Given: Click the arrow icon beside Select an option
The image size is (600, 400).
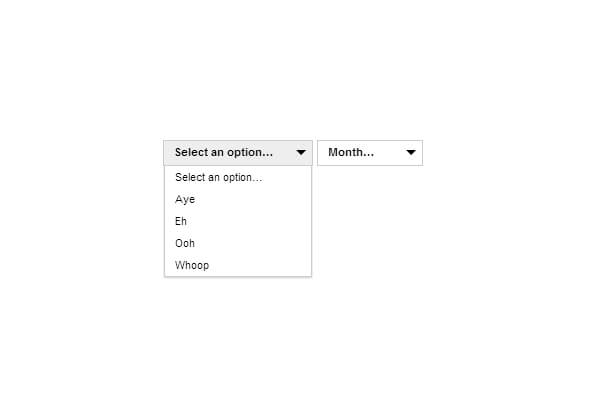Looking at the screenshot, I should click(x=301, y=153).
